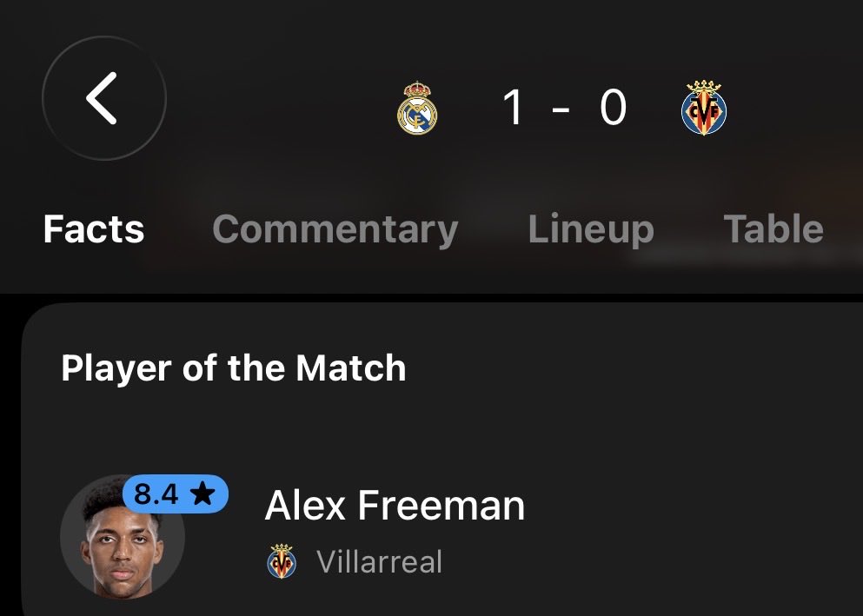Select the Facts tab
This screenshot has height=616, width=863.
[94, 229]
